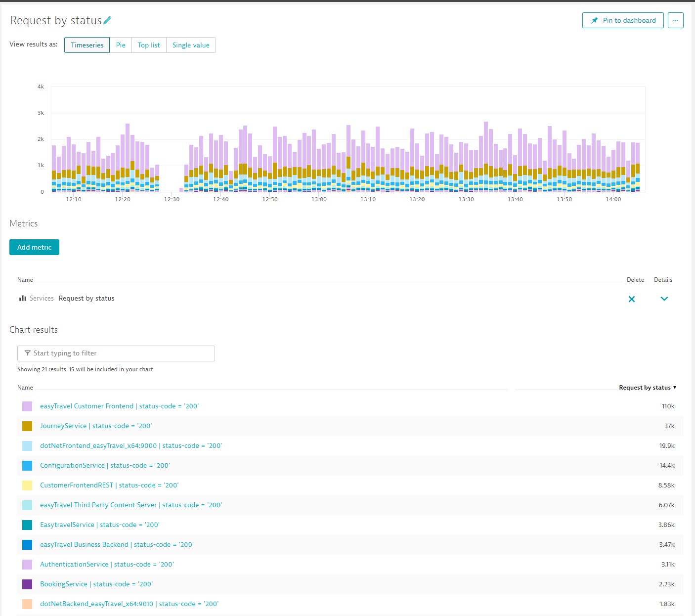Click the filter funnel icon
Viewport: 695px width, 616px height.
tap(28, 353)
